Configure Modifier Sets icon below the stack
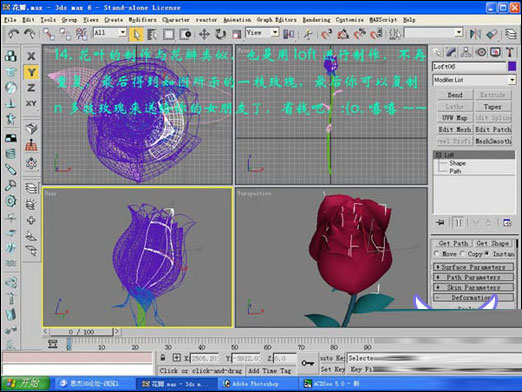This screenshot has height=392, width=522. (x=507, y=223)
